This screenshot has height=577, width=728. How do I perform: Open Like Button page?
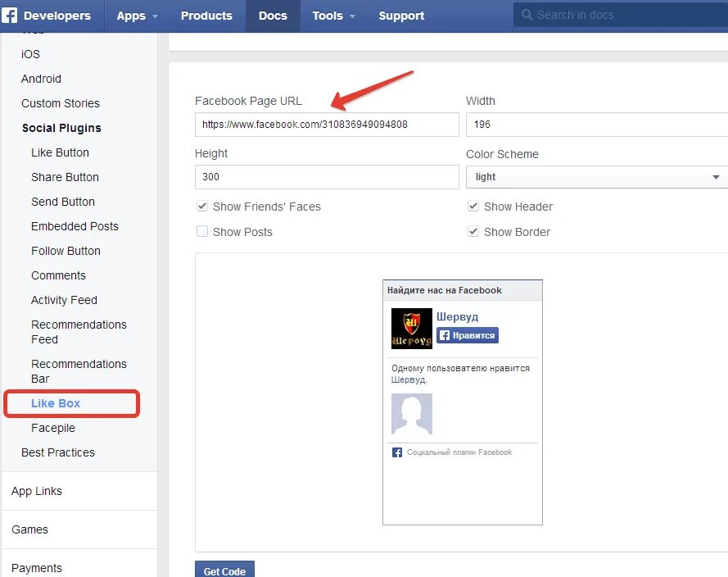[60, 152]
